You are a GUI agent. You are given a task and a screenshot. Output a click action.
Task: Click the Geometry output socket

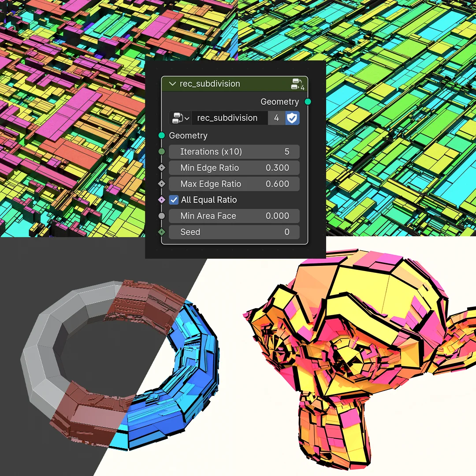(308, 102)
